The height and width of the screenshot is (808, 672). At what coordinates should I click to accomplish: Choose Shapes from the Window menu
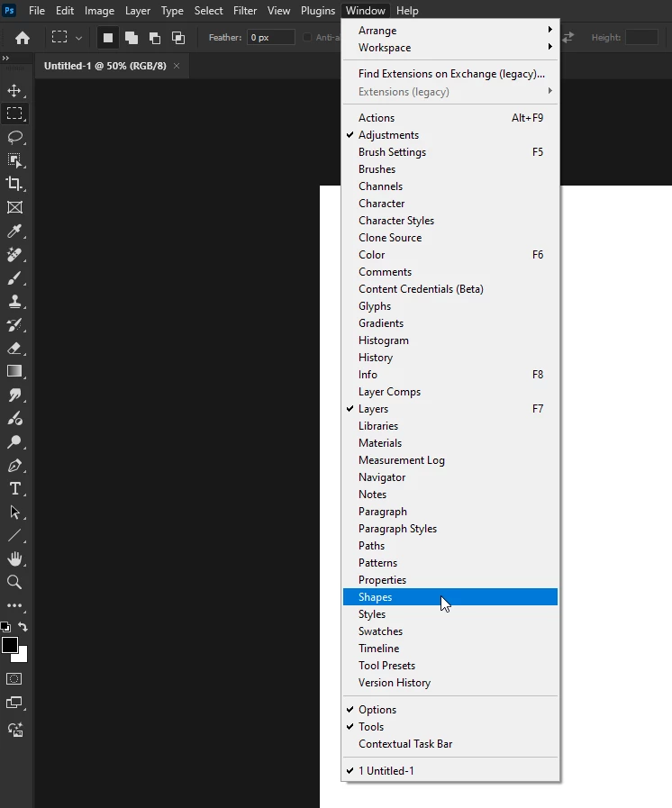point(450,596)
